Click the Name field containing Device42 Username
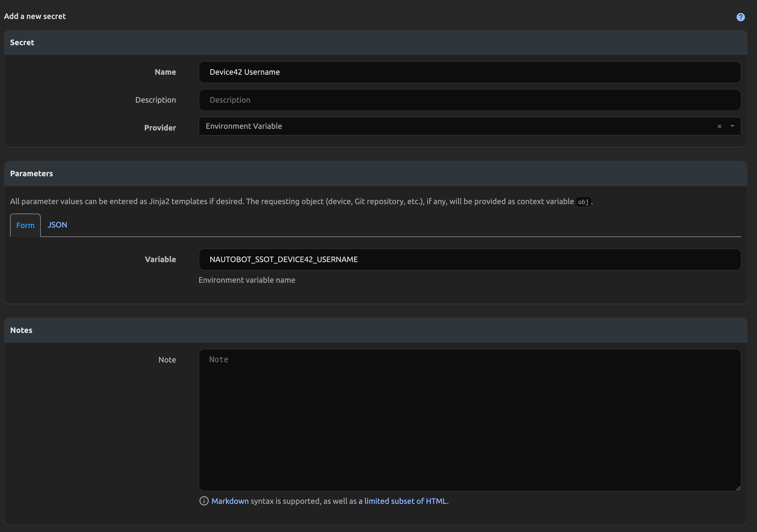 click(469, 72)
